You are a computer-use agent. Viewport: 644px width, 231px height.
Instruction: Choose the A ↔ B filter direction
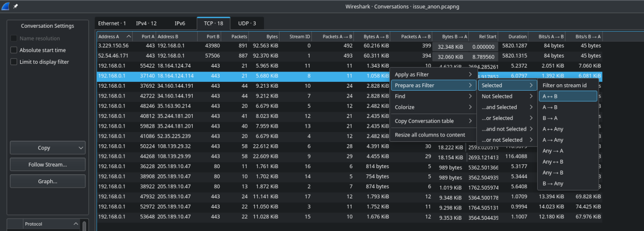pos(568,96)
